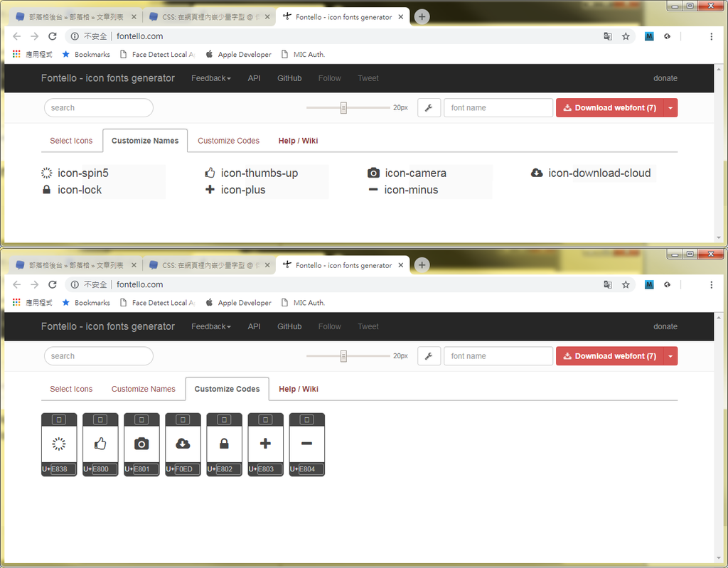This screenshot has width=728, height=568.
Task: Switch to Select Icons tab in bottom window
Action: tap(71, 389)
